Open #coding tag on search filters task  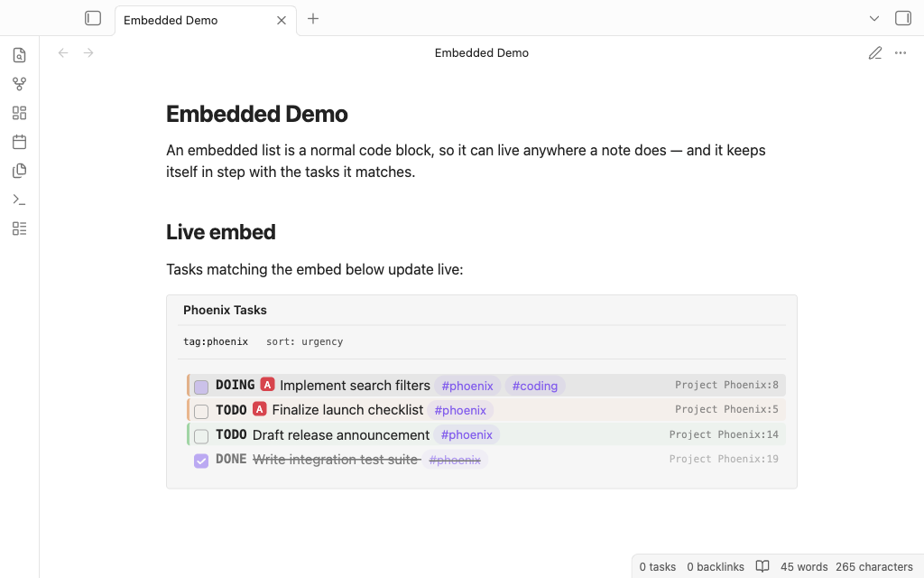tap(534, 386)
